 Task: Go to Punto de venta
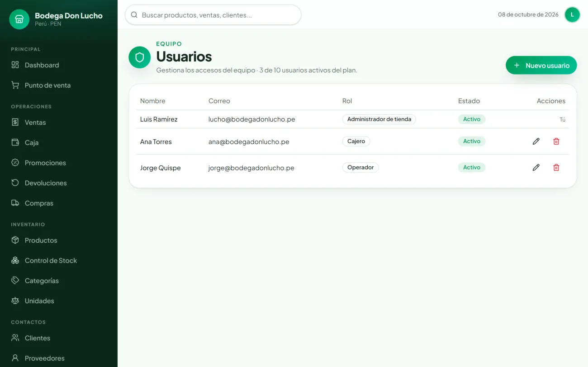(x=59, y=85)
